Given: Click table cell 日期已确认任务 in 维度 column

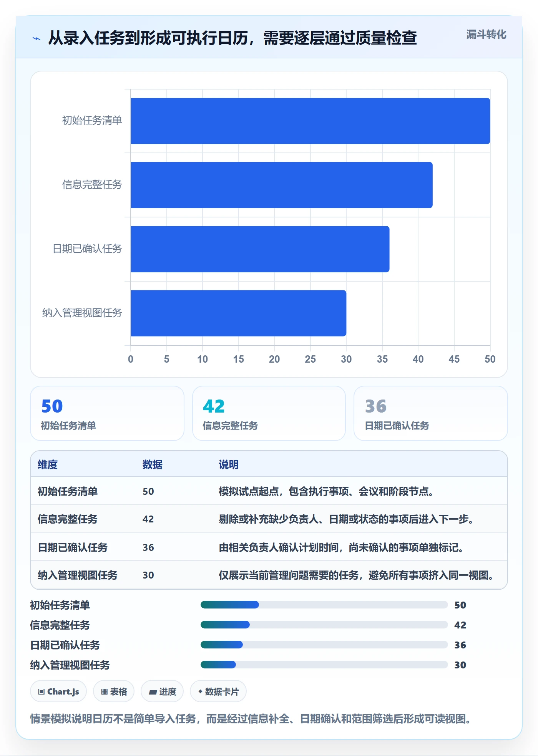Looking at the screenshot, I should pyautogui.click(x=73, y=547).
